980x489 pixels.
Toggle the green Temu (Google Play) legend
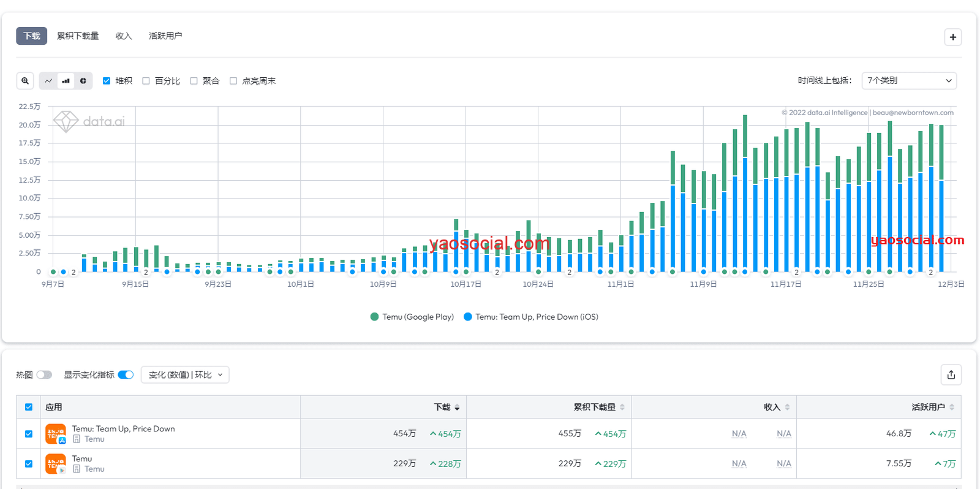tap(412, 317)
